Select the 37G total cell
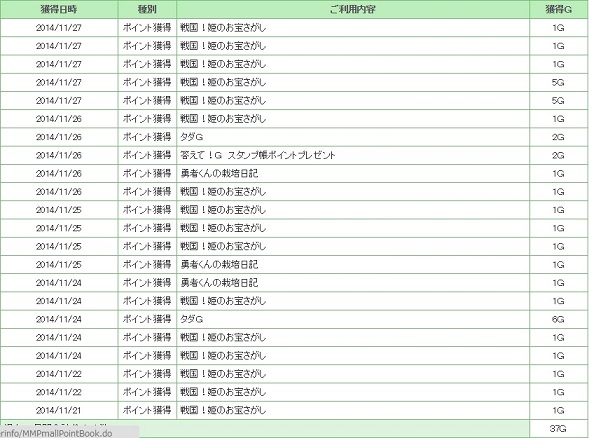 click(558, 428)
